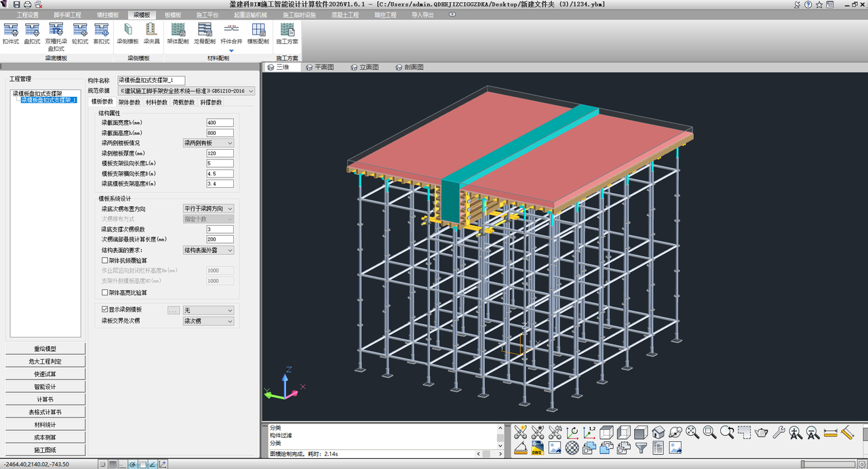The image size is (868, 469).
Task: Switch to the 架体参数 tab
Action: tap(129, 102)
